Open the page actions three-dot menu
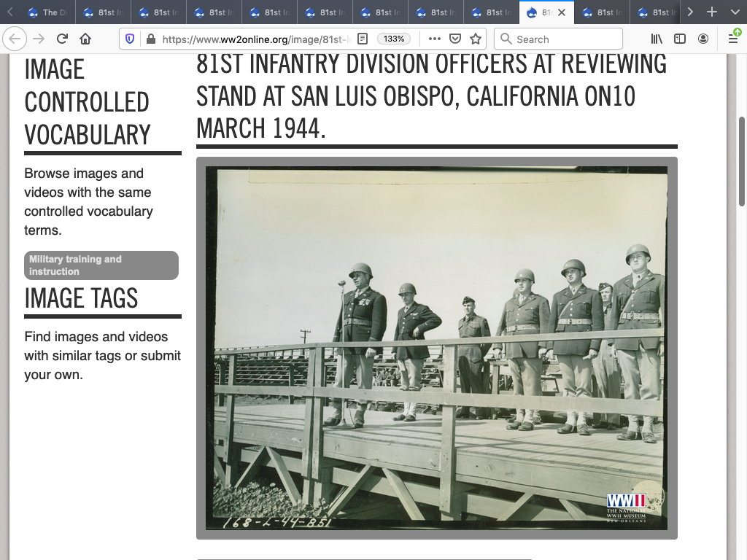Screen dimensions: 747x560 tap(434, 39)
